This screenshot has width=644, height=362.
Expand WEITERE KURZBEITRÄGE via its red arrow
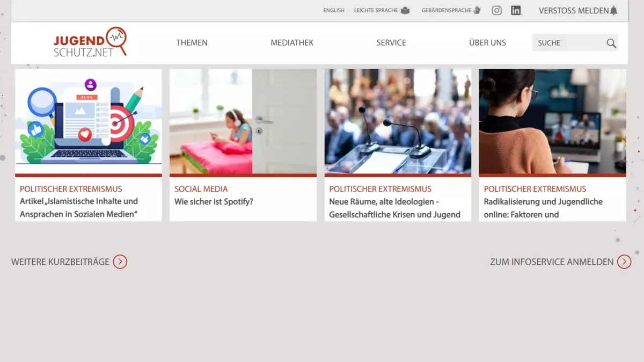[x=121, y=262]
